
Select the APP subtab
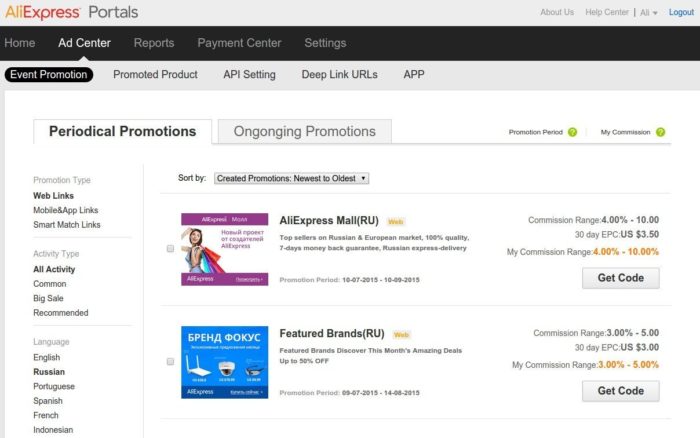(414, 75)
